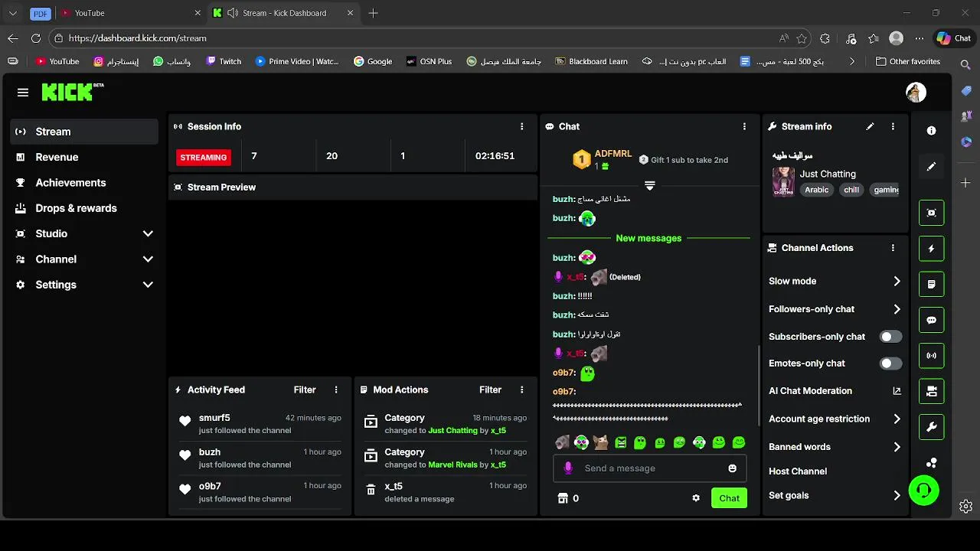Open Chat panel options menu
This screenshot has width=980, height=551.
point(744,126)
